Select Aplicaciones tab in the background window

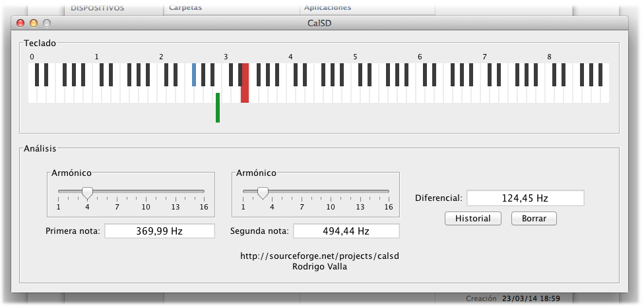[327, 7]
